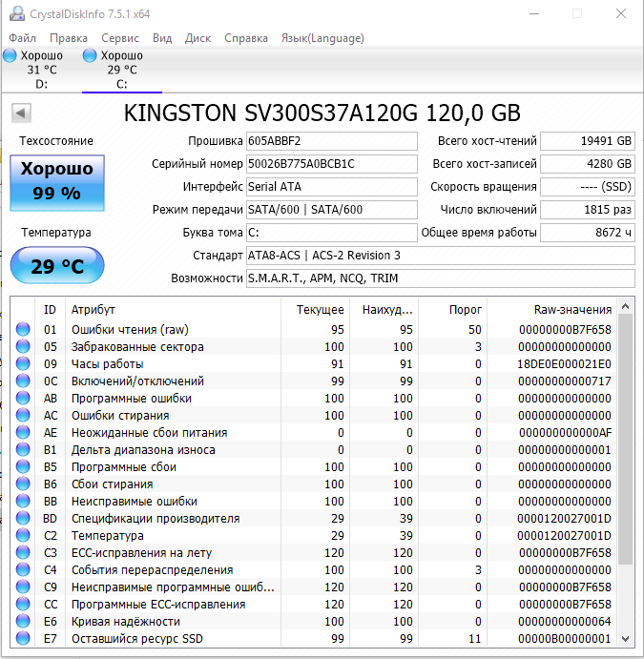The image size is (644, 659).
Task: Click the Буква тома field showing C:
Action: tap(332, 233)
